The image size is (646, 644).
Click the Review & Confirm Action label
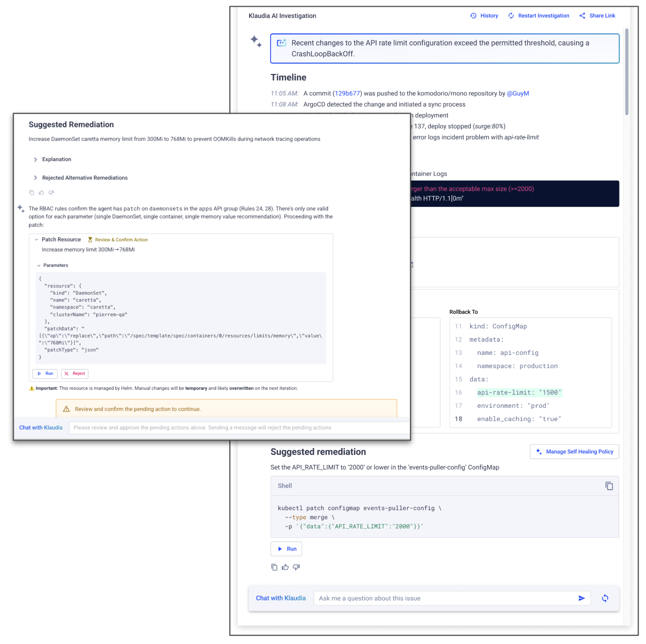point(118,240)
